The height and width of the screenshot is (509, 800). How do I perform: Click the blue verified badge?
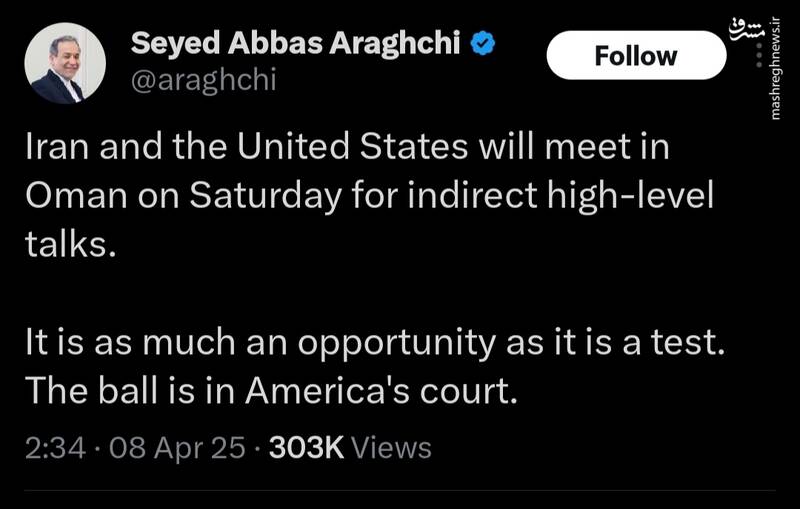484,44
